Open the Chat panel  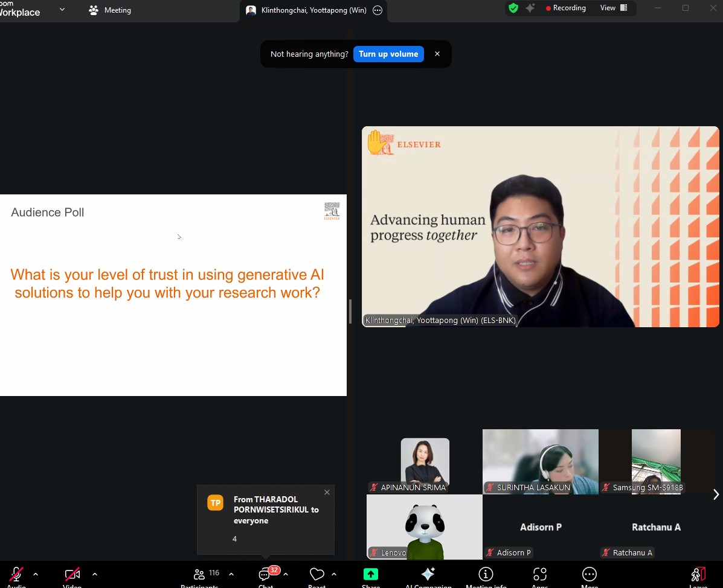(265, 575)
